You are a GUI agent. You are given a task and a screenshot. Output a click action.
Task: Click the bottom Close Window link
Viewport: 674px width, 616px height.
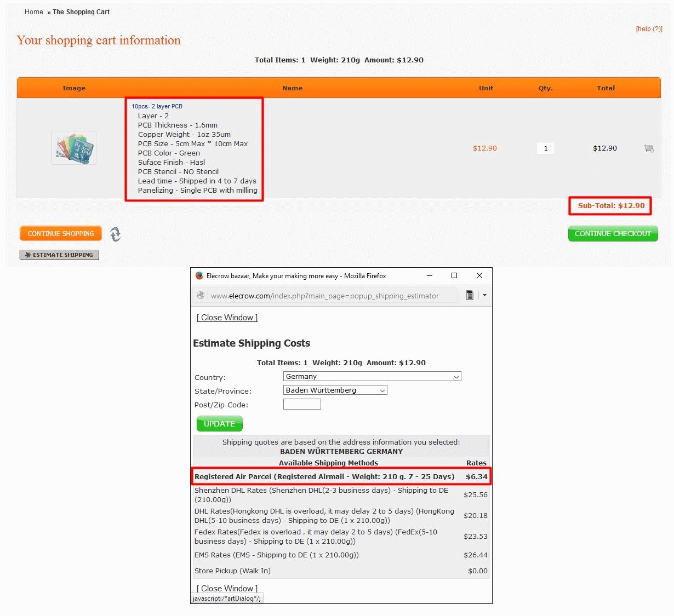[x=227, y=589]
